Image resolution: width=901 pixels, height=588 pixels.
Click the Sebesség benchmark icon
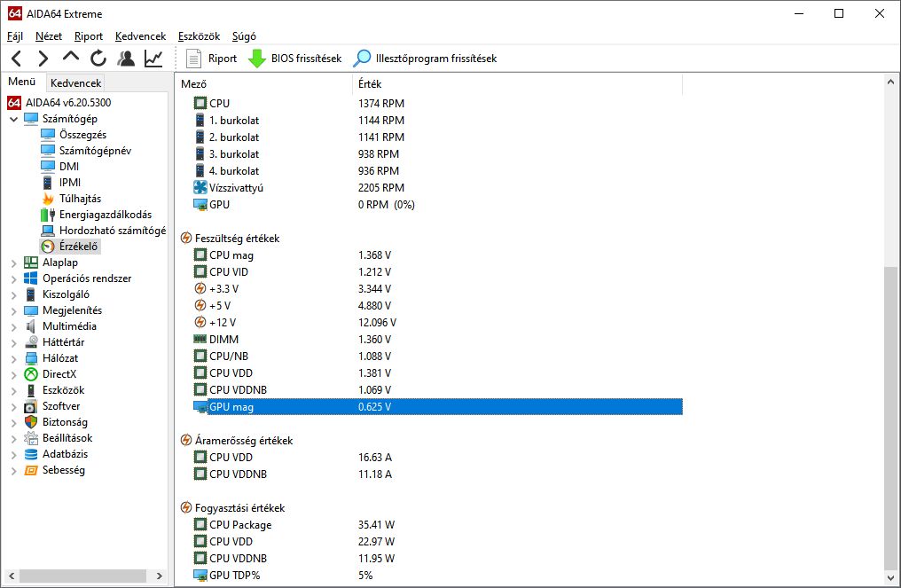tap(30, 470)
